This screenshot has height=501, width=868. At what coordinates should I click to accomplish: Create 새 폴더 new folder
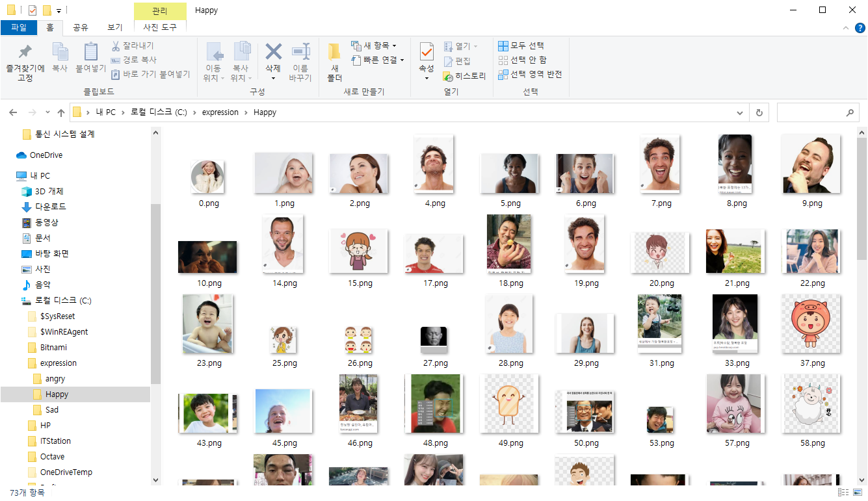334,62
